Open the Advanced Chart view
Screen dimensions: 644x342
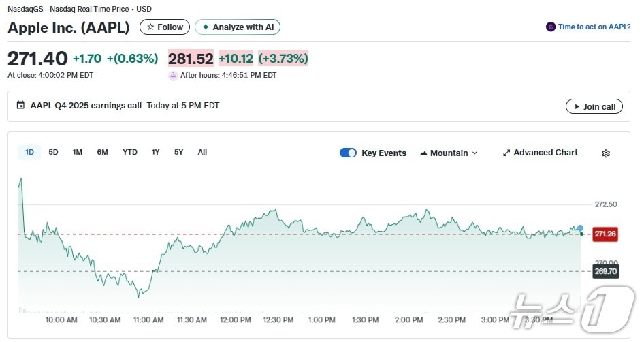[x=540, y=153]
